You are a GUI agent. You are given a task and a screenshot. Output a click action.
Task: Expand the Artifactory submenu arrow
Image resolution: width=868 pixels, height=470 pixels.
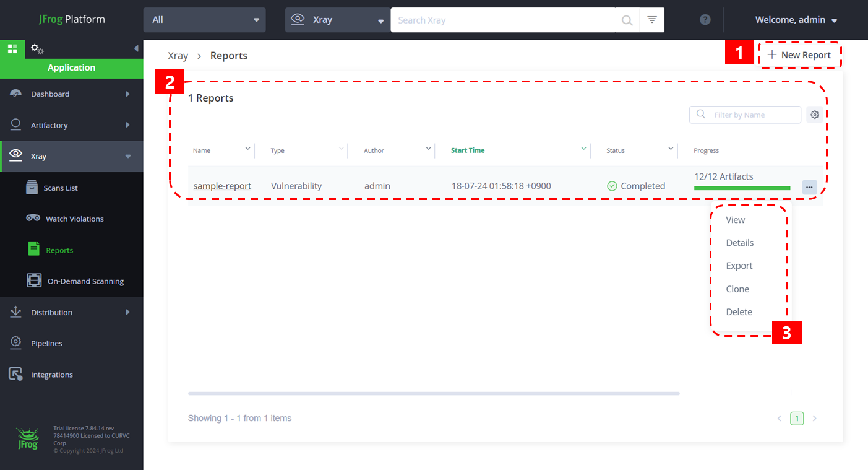128,125
